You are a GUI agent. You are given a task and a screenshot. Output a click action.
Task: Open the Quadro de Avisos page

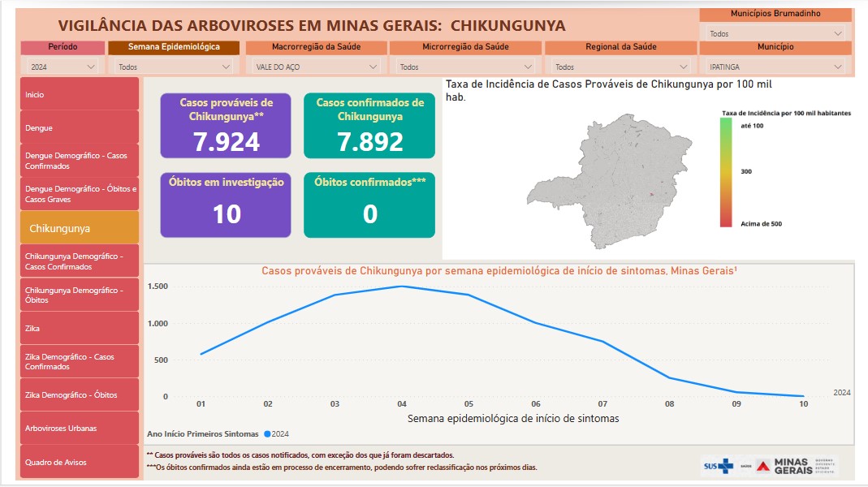[79, 462]
